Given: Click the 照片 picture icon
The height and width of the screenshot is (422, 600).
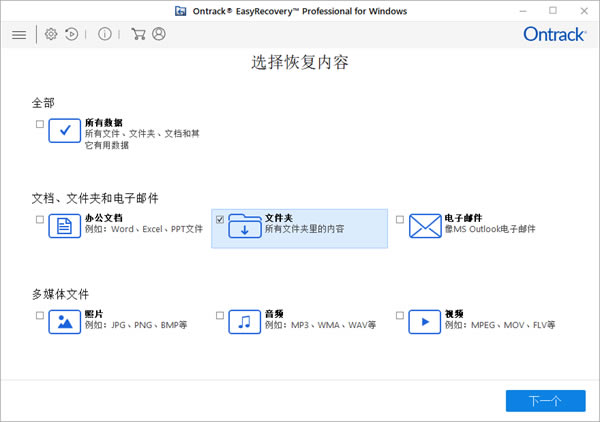Looking at the screenshot, I should (x=64, y=321).
